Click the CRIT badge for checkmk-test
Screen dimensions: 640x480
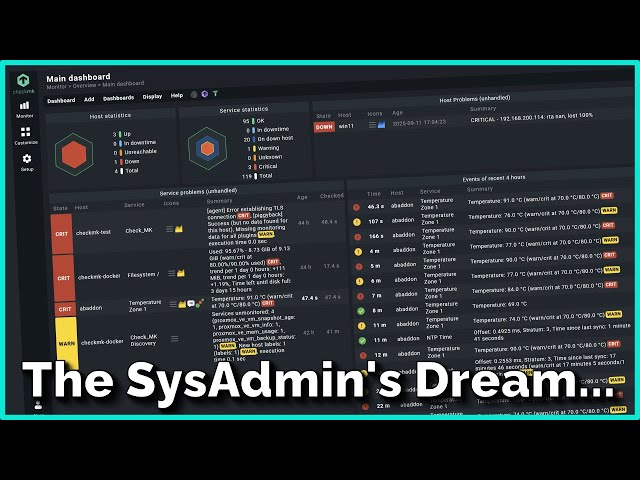[62, 234]
